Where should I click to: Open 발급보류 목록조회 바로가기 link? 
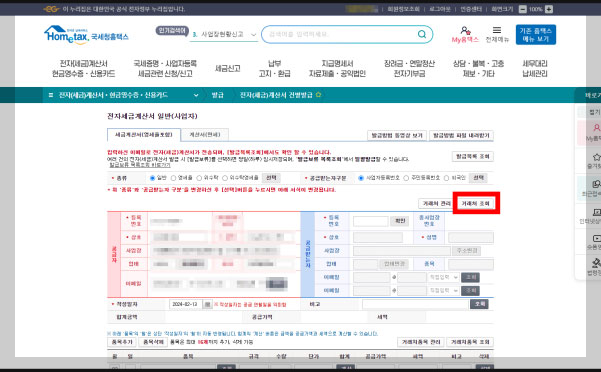[140, 165]
